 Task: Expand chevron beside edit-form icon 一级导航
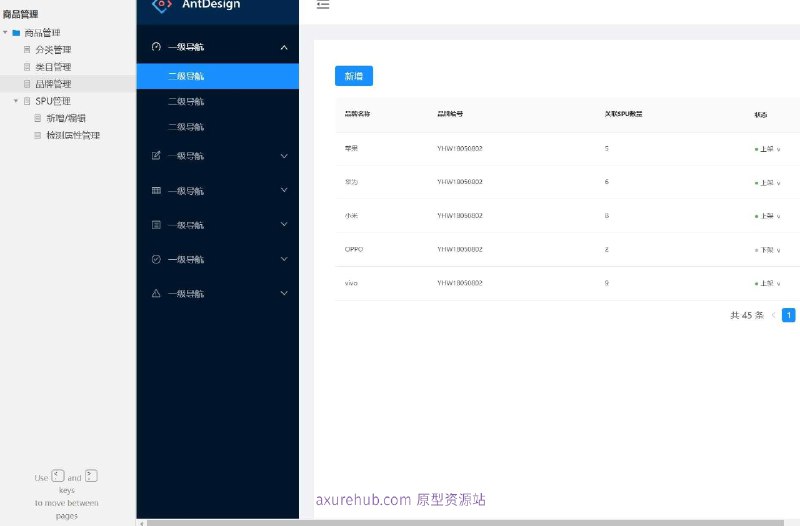[x=284, y=156]
